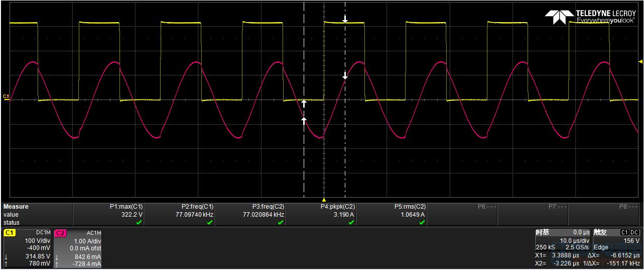Open the timebase descriptor box
Image resolution: width=644 pixels, height=270 pixels.
(x=563, y=240)
